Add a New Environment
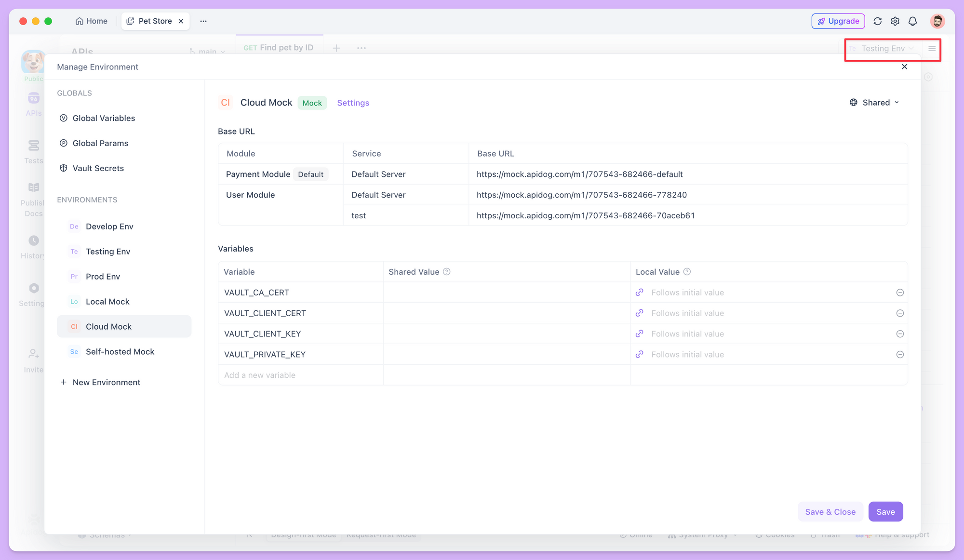The image size is (964, 560). click(100, 382)
